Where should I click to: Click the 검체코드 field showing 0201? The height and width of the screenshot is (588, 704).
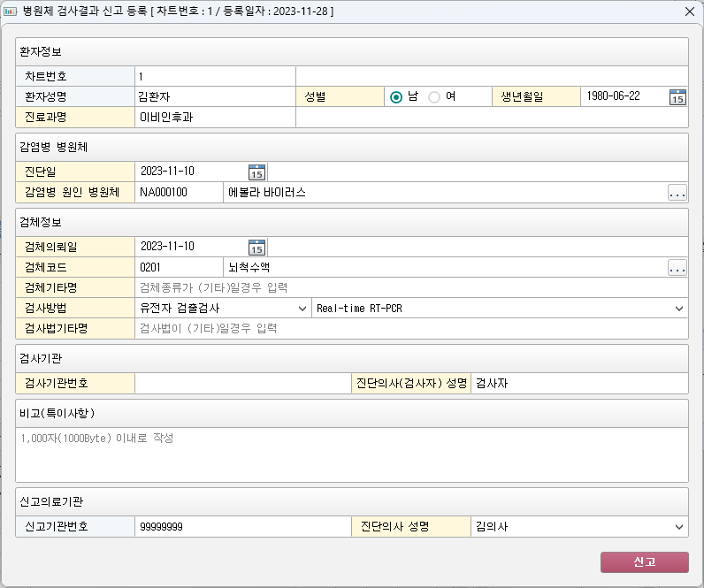tap(179, 267)
